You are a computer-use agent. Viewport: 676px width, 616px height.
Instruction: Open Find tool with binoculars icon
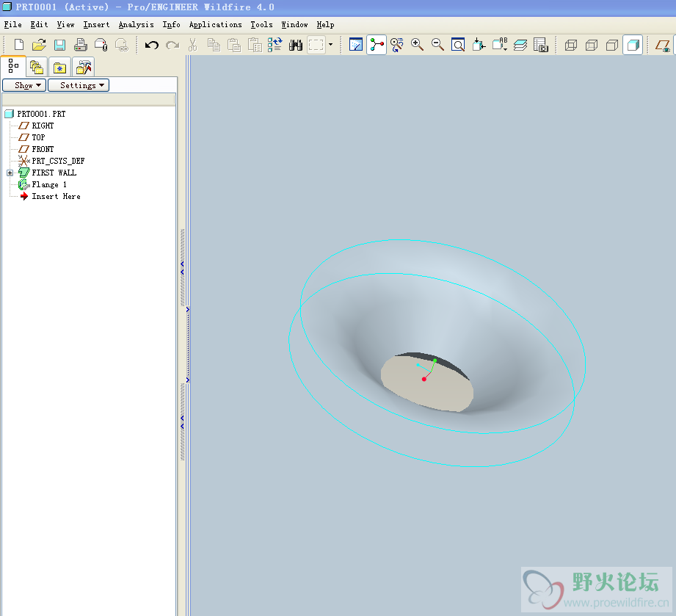295,45
